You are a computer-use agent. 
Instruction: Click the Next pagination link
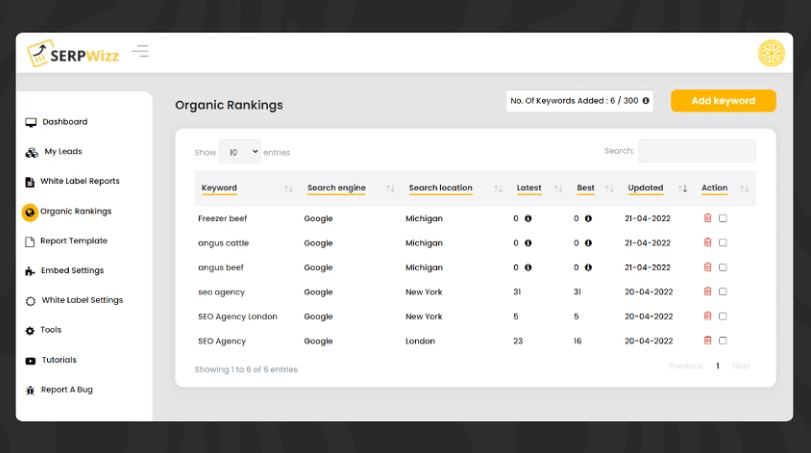pos(740,366)
